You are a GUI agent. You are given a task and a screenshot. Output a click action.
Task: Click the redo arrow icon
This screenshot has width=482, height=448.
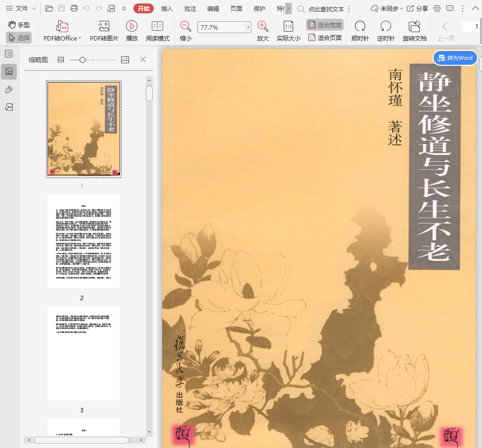click(99, 8)
